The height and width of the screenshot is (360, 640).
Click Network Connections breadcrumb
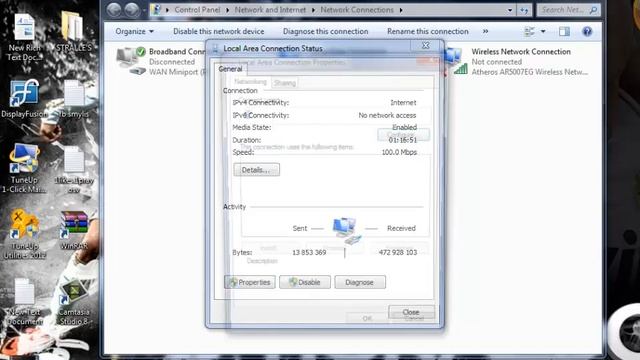click(357, 10)
